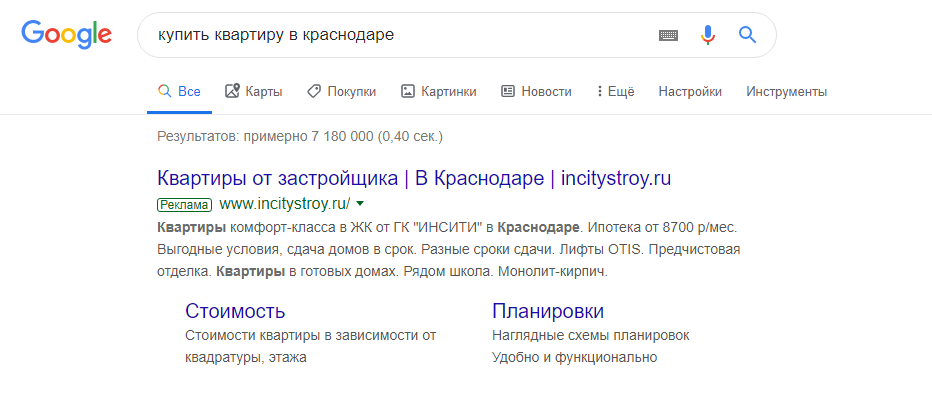Screen dimensions: 932x402
Task: Click the text Удобно и функционально
Action: click(x=575, y=358)
